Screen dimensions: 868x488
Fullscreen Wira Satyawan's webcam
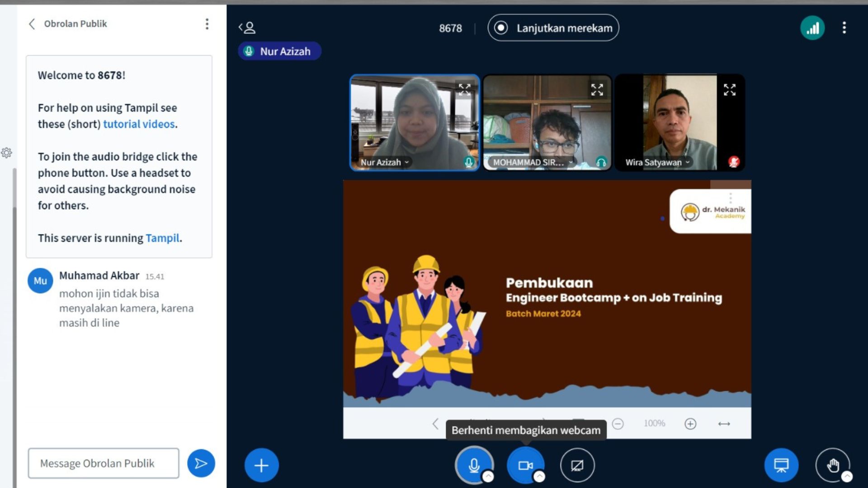coord(729,89)
